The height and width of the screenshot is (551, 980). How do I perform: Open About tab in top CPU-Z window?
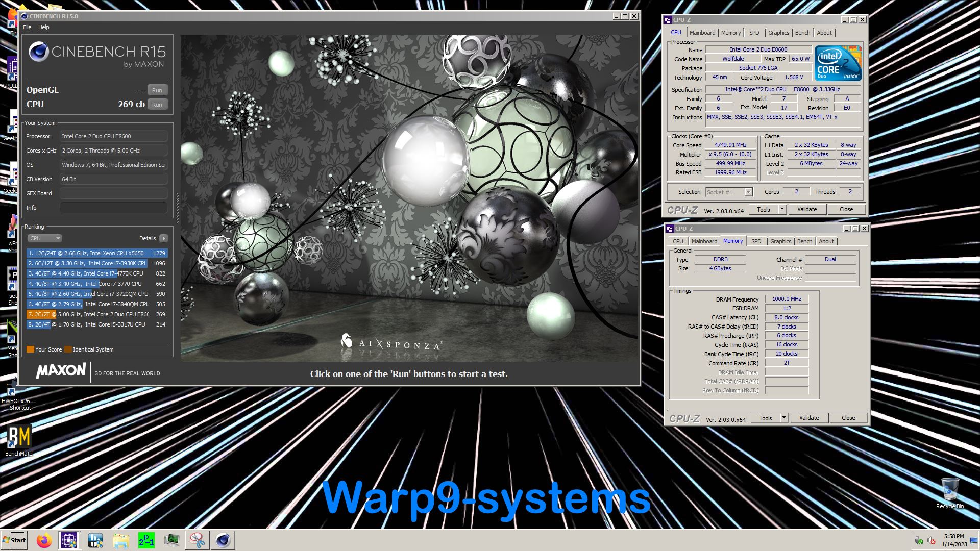[x=824, y=33]
